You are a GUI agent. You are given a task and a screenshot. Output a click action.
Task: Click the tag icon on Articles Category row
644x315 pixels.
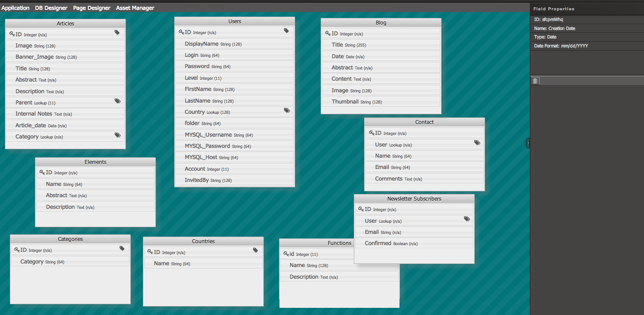[x=118, y=135]
